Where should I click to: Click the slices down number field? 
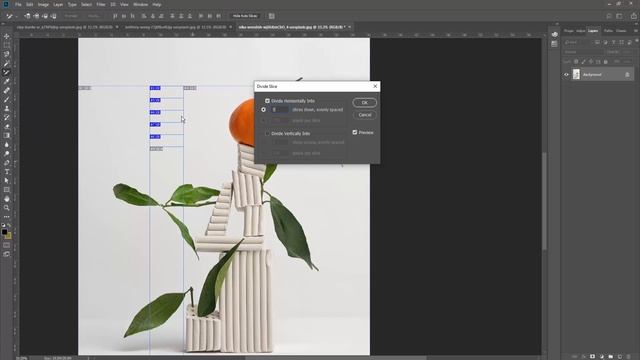(x=280, y=110)
